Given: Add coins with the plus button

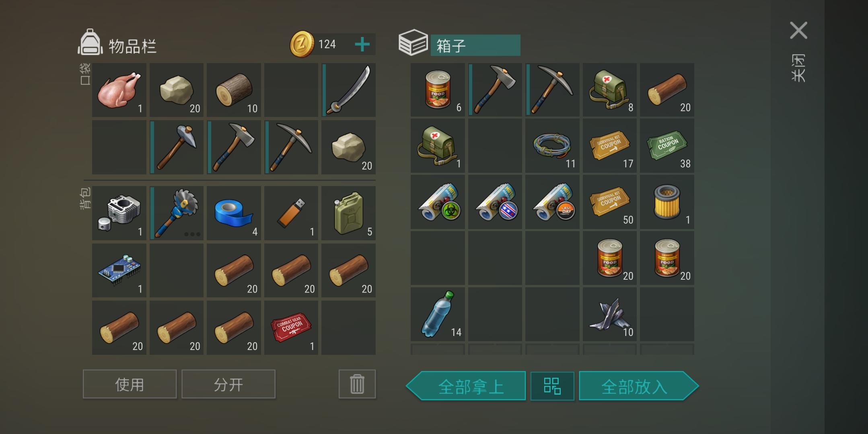Looking at the screenshot, I should coord(362,44).
